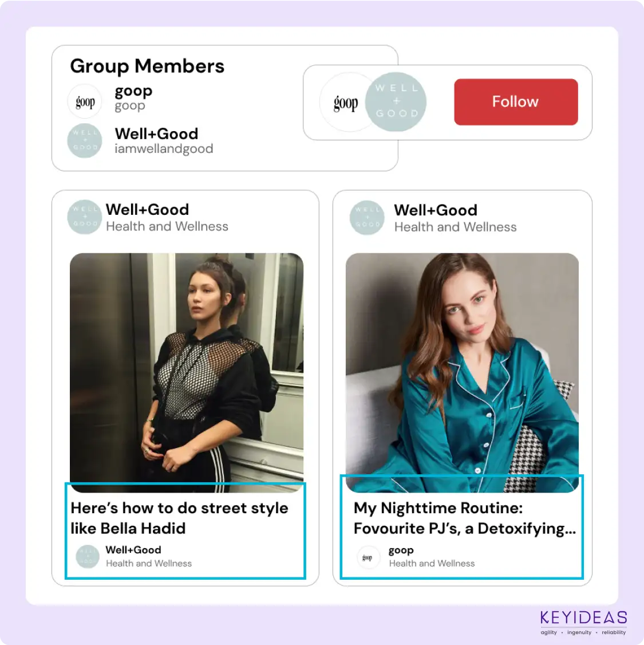
Task: Click Well+Good logo beside the Follow button
Action: point(397,101)
